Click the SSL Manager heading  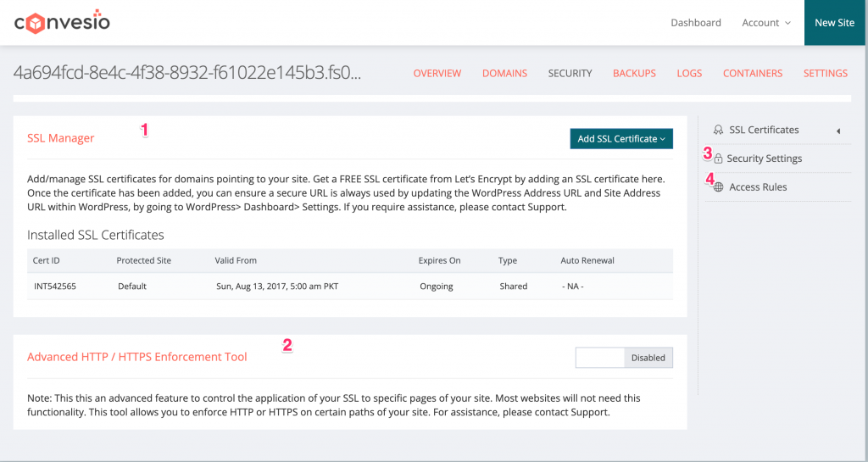pyautogui.click(x=61, y=138)
